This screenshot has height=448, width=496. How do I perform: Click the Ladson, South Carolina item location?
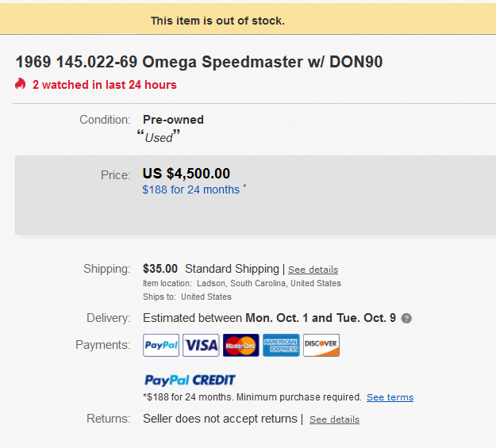(x=269, y=283)
